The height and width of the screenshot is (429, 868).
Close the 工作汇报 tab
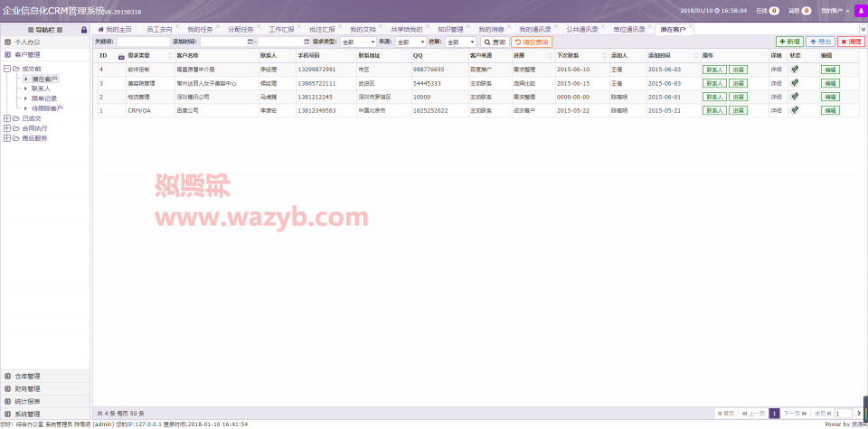coord(299,26)
